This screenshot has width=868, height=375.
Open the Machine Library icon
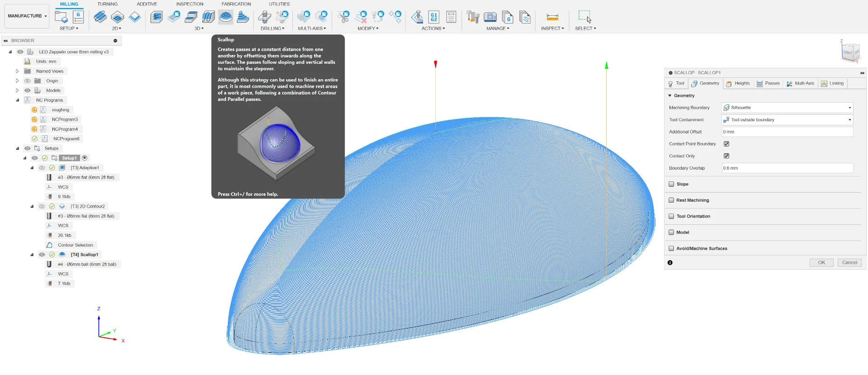(490, 17)
